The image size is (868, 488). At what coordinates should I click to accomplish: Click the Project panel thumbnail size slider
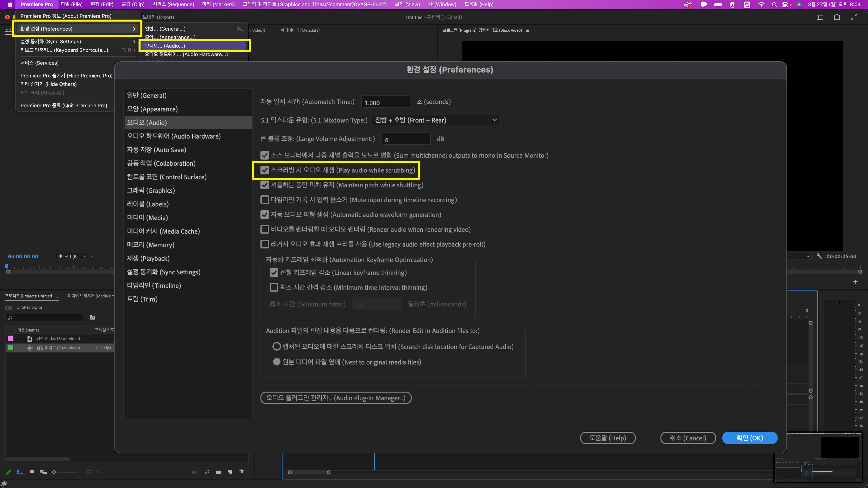pyautogui.click(x=65, y=472)
